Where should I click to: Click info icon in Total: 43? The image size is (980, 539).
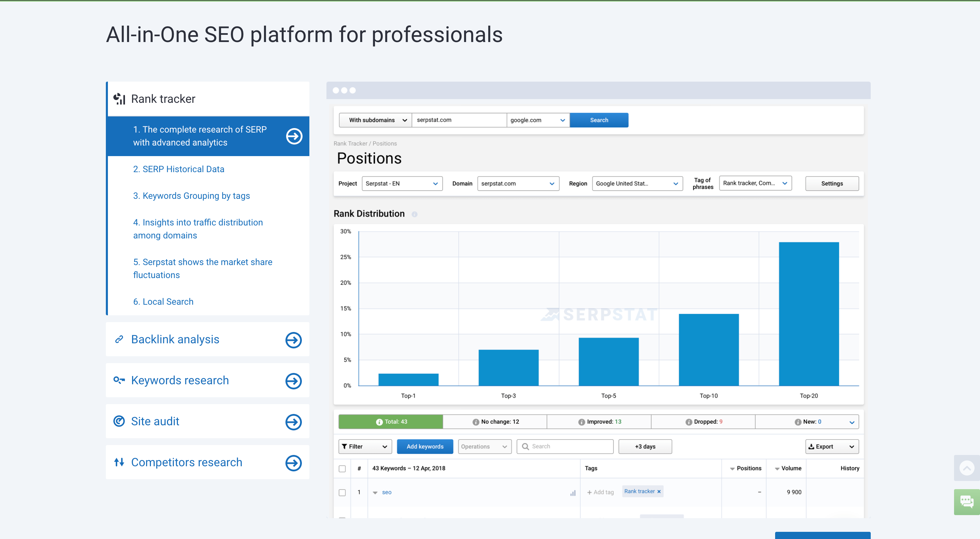click(x=379, y=422)
